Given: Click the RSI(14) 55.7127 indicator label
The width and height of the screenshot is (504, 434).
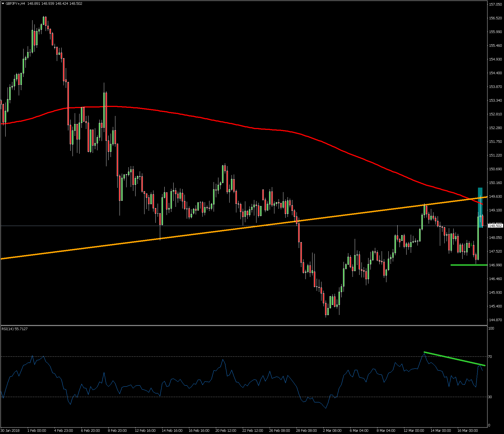Looking at the screenshot, I should tap(15, 329).
